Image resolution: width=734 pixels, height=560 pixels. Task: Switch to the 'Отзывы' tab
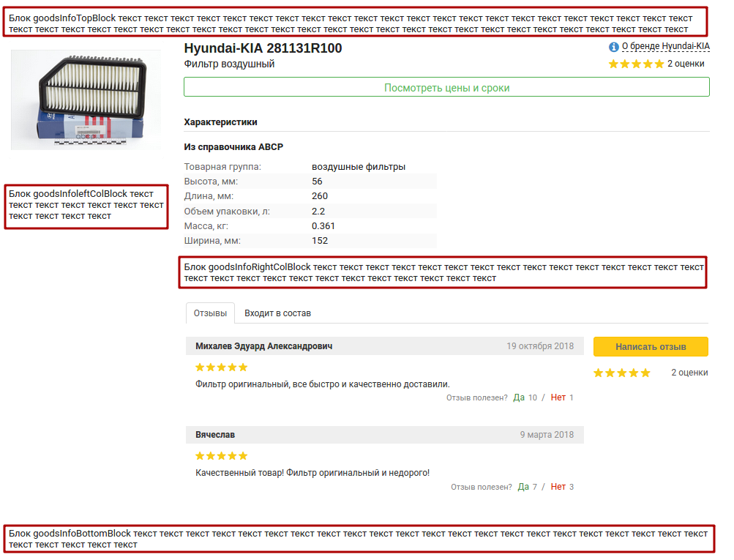pyautogui.click(x=210, y=313)
